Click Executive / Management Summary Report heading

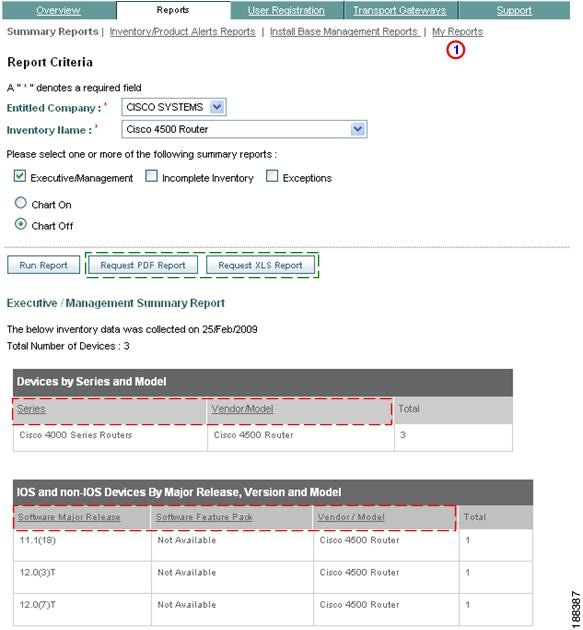116,303
